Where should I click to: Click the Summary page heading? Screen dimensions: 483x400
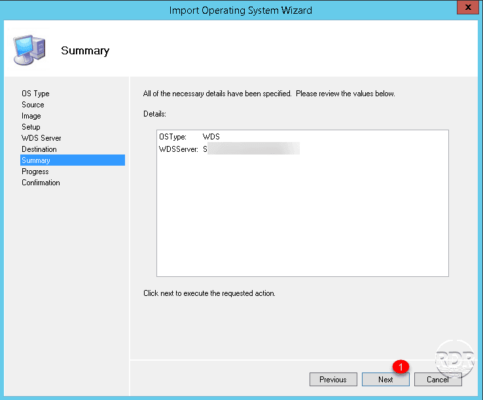pyautogui.click(x=85, y=51)
